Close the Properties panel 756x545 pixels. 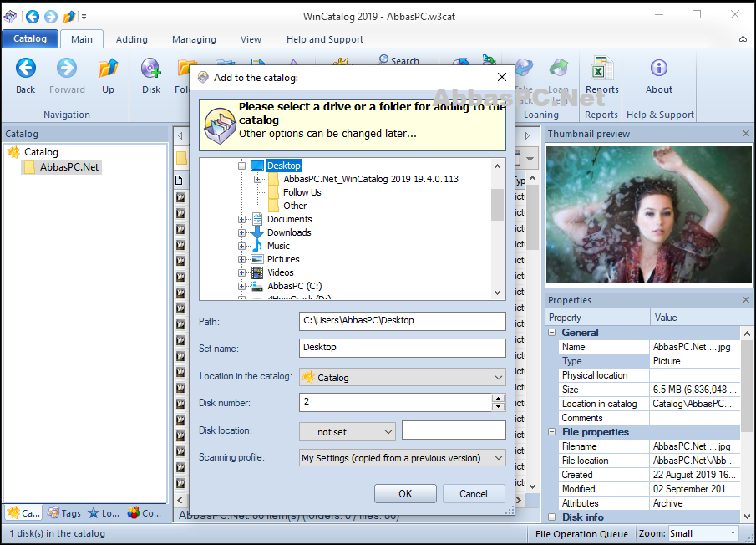coord(746,300)
